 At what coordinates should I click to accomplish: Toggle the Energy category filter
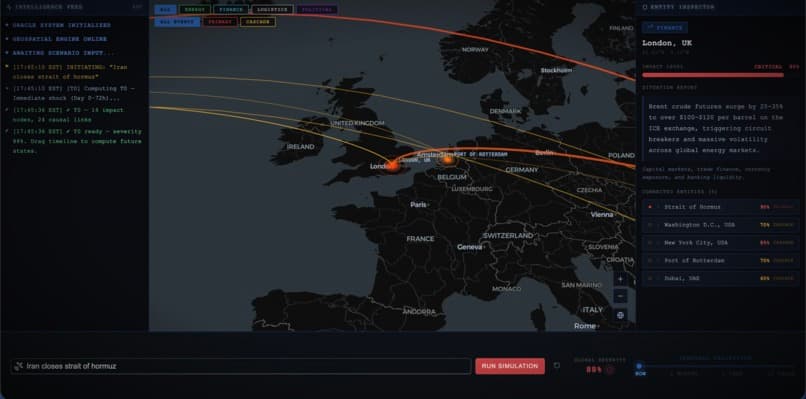(x=194, y=9)
